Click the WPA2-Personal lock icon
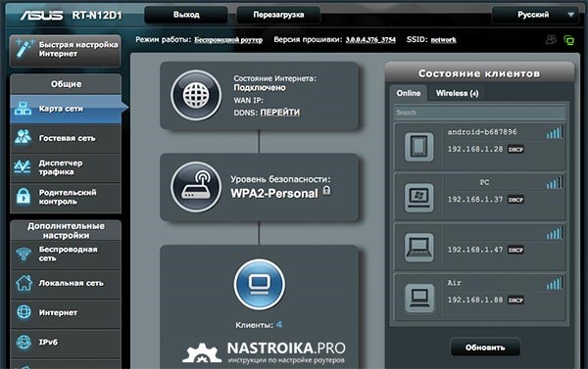 (x=327, y=190)
